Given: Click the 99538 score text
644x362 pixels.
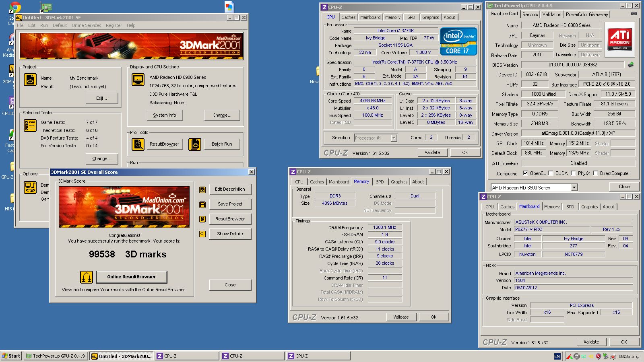Looking at the screenshot, I should (102, 254).
